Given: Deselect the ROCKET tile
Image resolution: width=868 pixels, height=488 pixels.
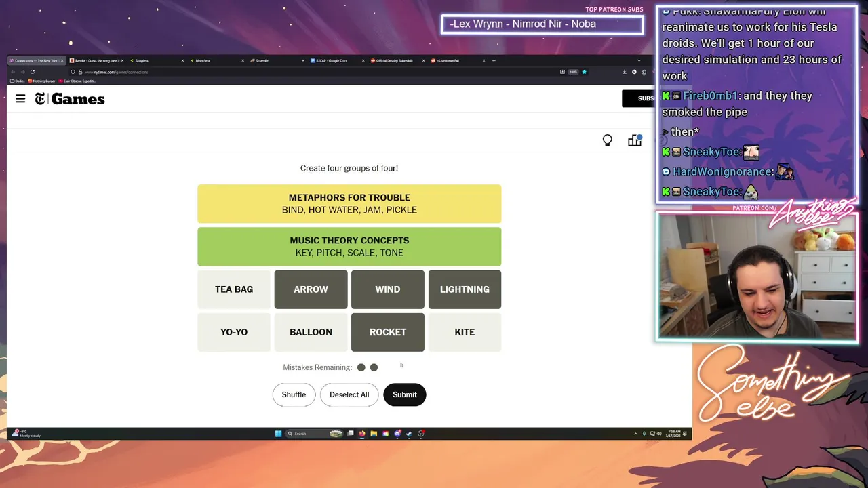Looking at the screenshot, I should (388, 332).
